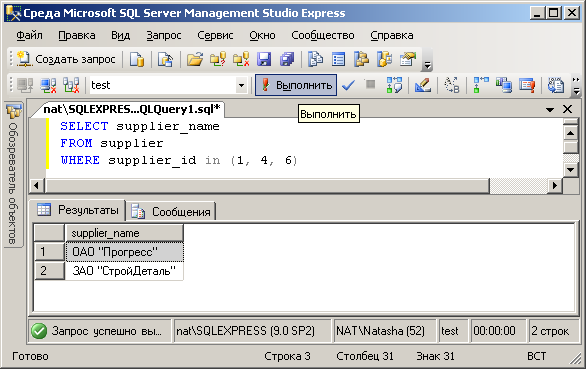Open the Template Explorer toolbar icon

click(x=385, y=59)
